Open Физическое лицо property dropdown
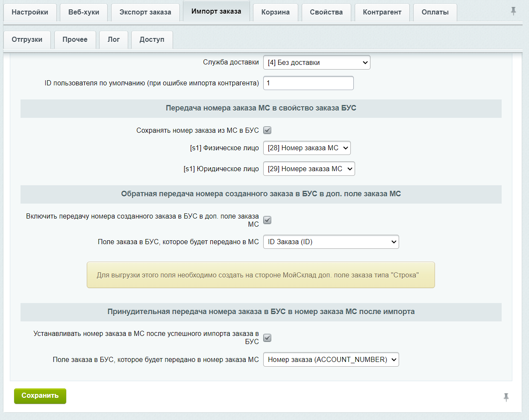This screenshot has height=420, width=529. coord(307,148)
